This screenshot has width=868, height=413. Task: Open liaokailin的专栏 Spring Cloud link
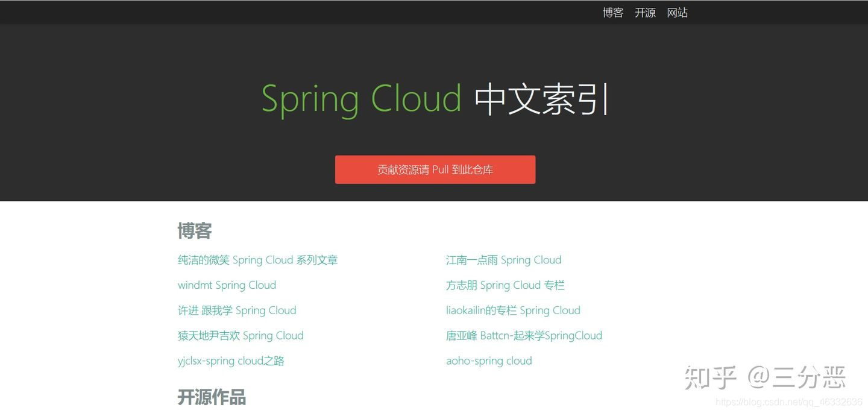pyautogui.click(x=513, y=311)
